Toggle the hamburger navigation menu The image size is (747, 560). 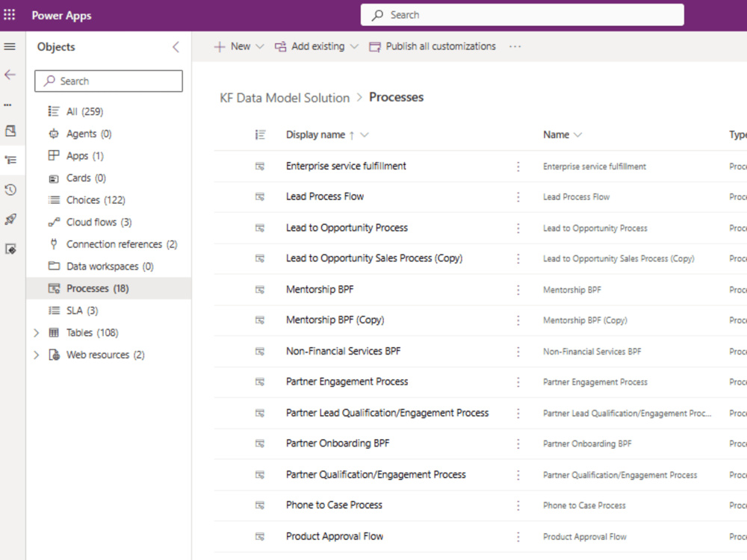point(10,46)
